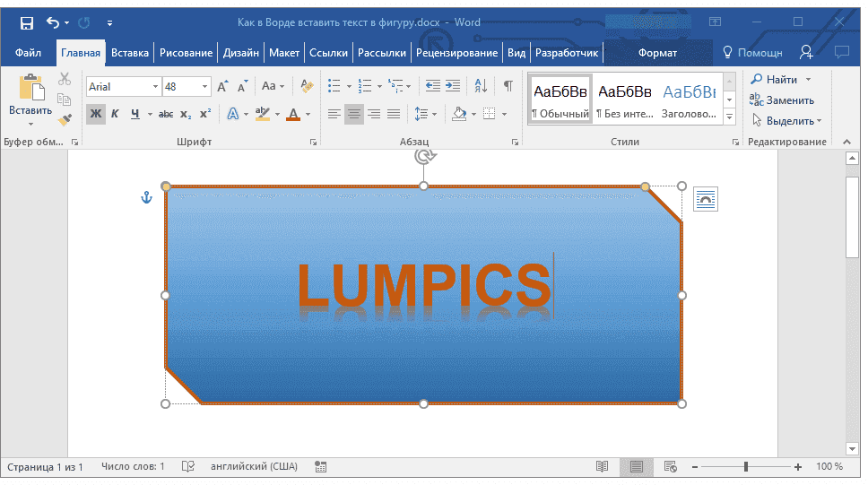Justify paragraph text
This screenshot has height=485, width=868.
pyautogui.click(x=394, y=114)
